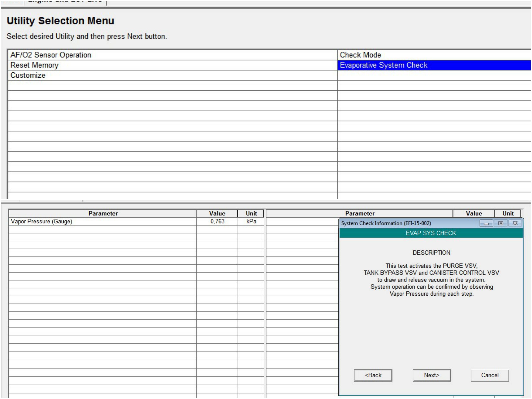
Task: Select the Customize utility entry
Action: click(28, 75)
